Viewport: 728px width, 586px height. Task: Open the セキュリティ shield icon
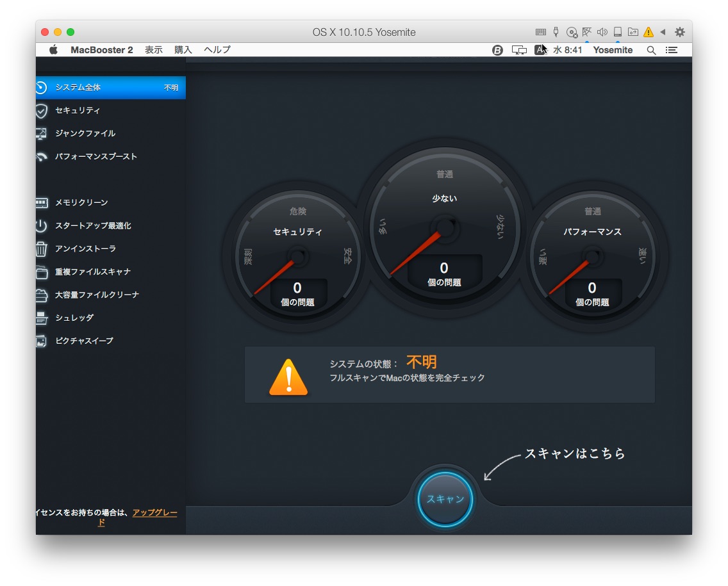tap(41, 111)
